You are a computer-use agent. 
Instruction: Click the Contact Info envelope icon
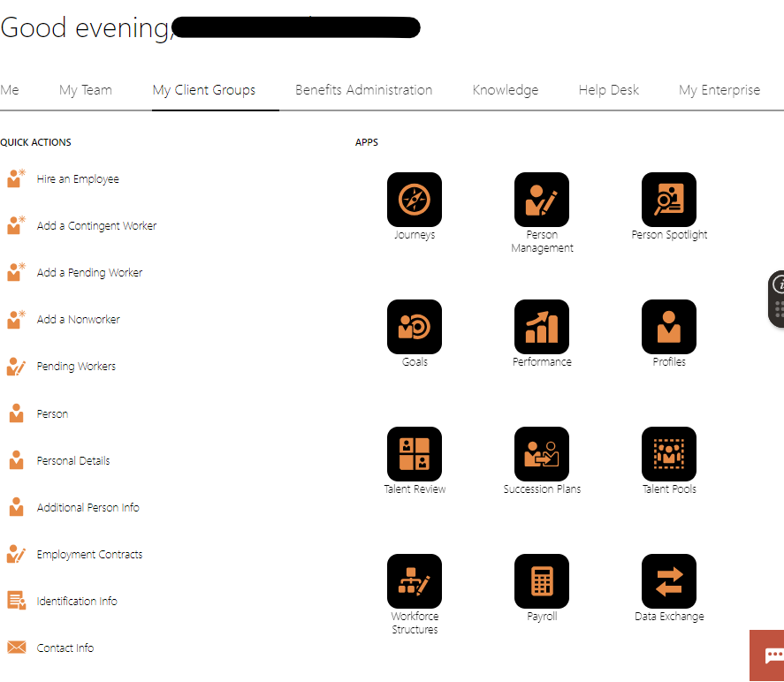(x=16, y=648)
